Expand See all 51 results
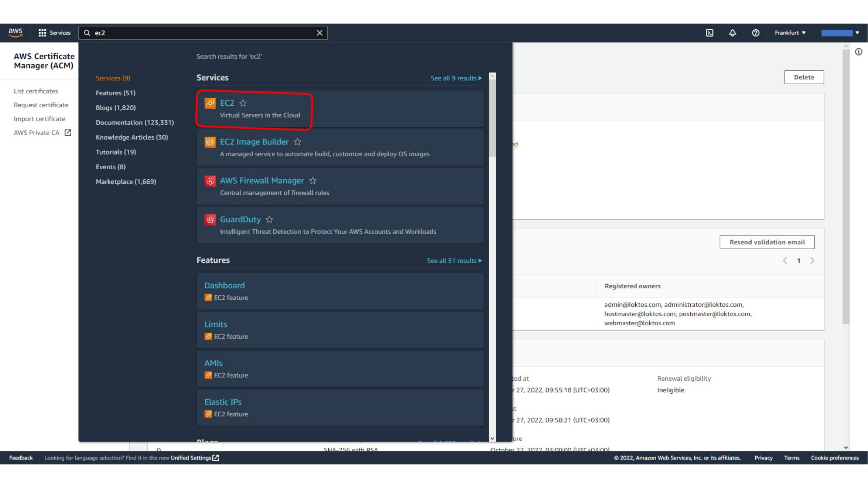Screen dimensions: 868x488 point(454,261)
